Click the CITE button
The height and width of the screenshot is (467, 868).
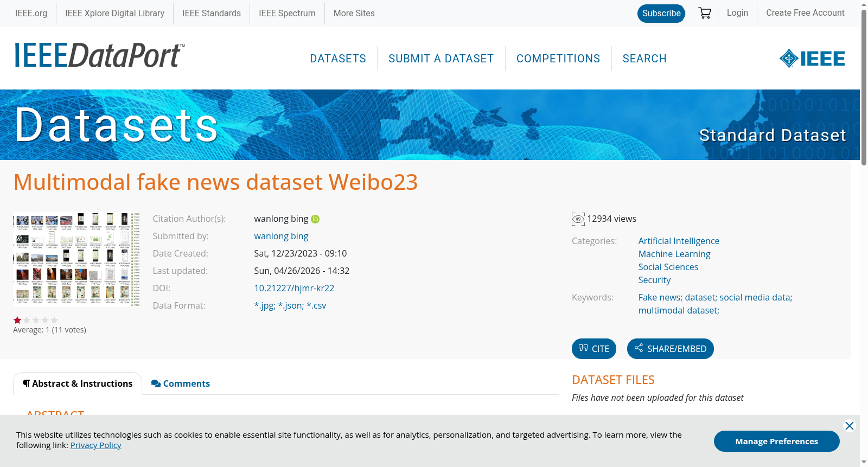tap(594, 349)
